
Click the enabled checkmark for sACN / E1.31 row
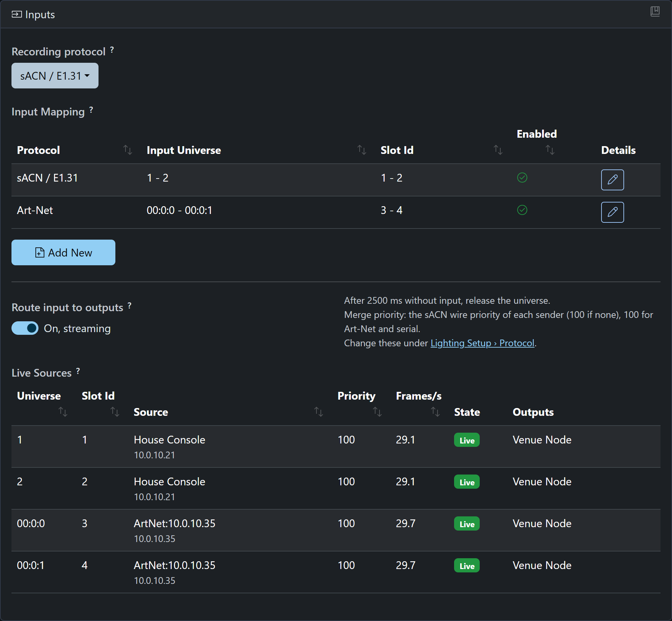pos(522,178)
